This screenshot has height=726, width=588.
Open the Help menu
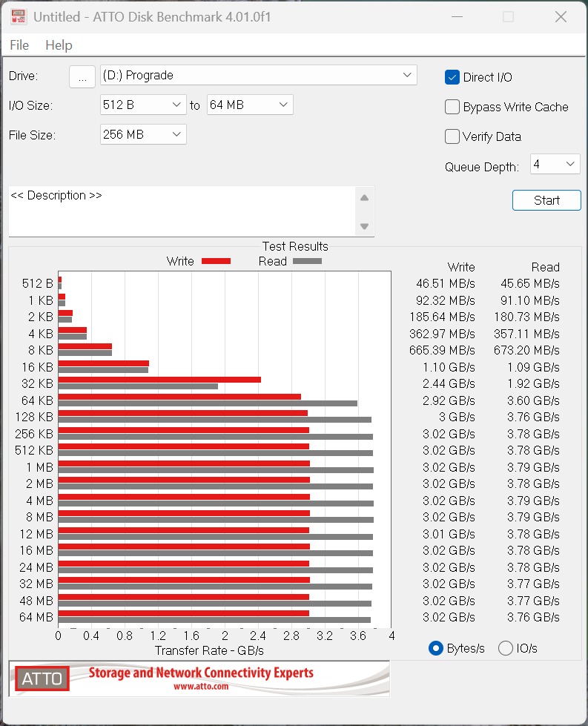[59, 45]
